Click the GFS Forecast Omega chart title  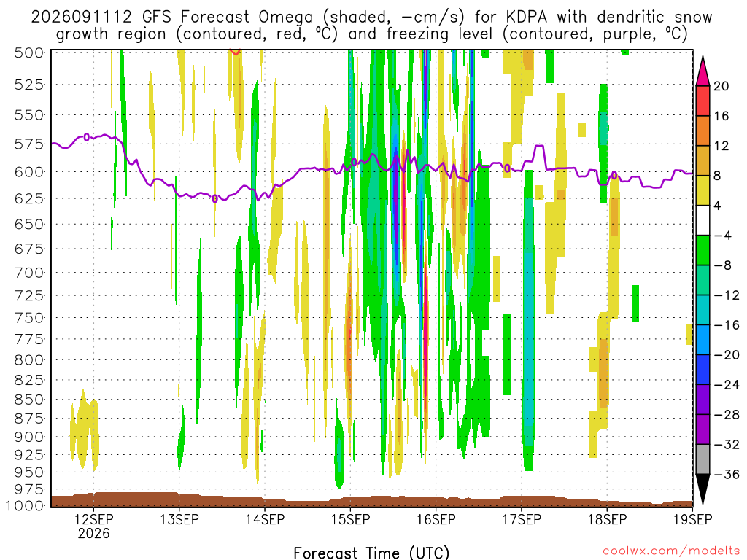point(371,26)
